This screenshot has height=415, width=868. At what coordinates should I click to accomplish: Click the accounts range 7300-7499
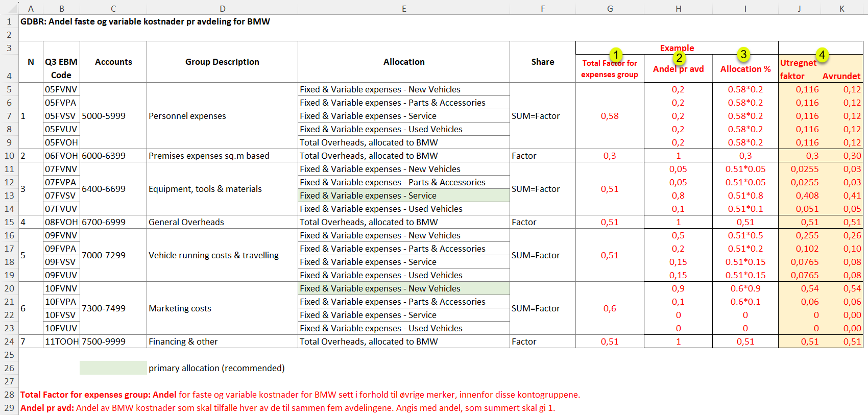tap(113, 308)
